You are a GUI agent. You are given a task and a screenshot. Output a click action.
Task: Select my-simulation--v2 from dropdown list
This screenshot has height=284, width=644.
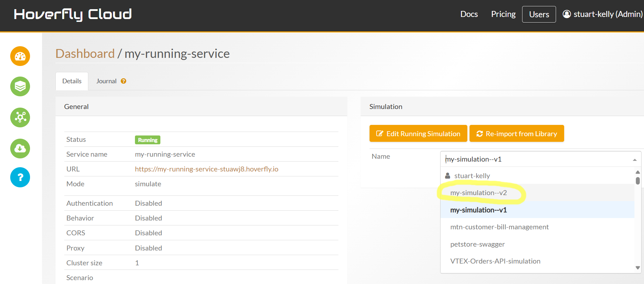478,193
